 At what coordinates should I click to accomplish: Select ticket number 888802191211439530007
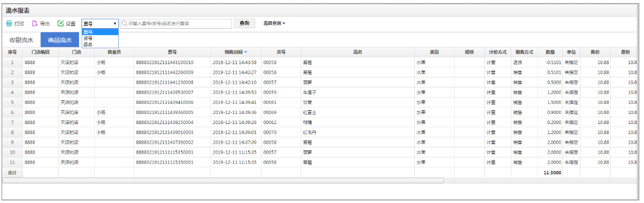point(165,92)
